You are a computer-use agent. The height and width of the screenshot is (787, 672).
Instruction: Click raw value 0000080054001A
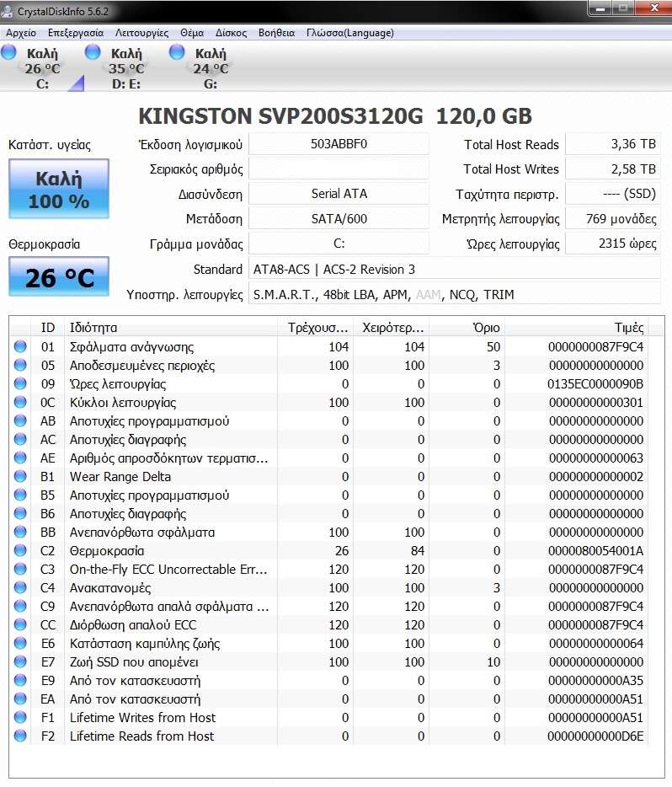(x=595, y=551)
